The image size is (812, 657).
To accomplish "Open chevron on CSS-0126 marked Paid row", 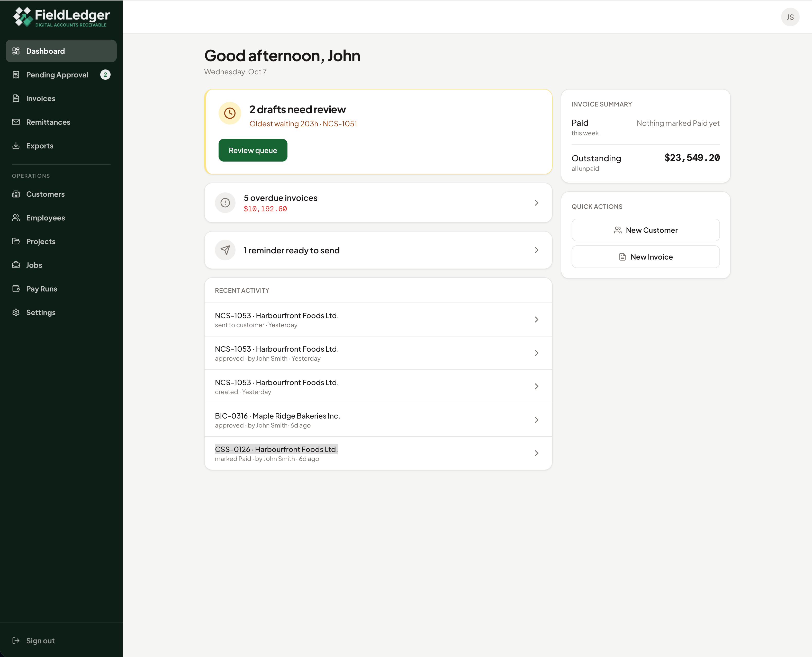I will click(536, 453).
